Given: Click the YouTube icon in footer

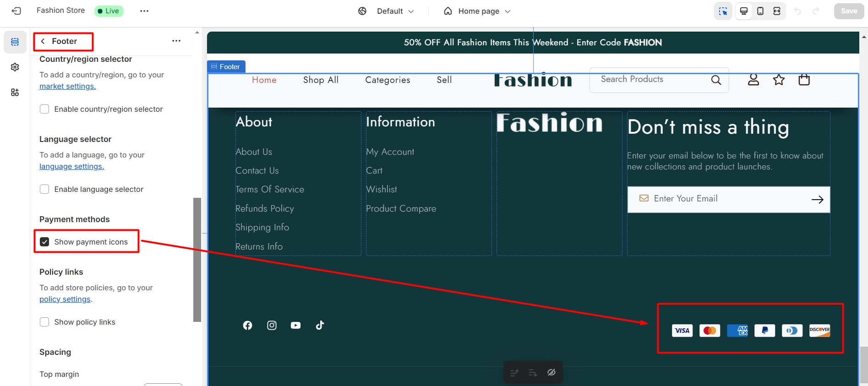Looking at the screenshot, I should tap(296, 325).
